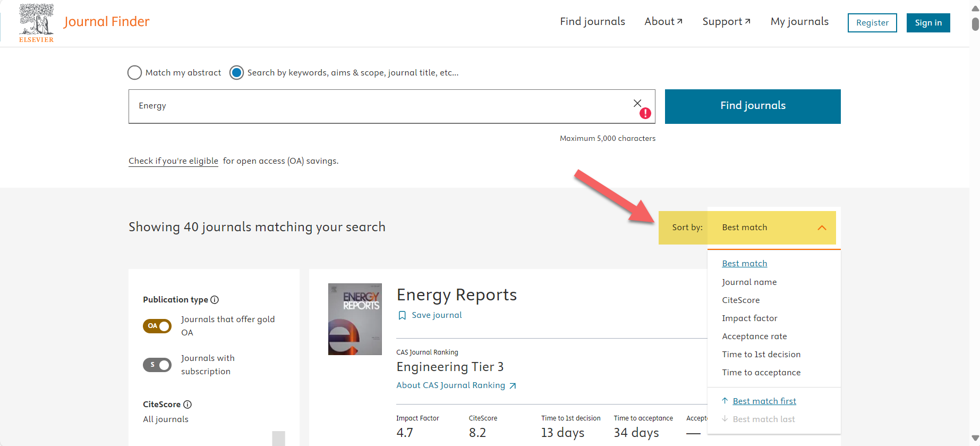Click the 34 days acceptance value
Screen dimensions: 980x446
636,433
